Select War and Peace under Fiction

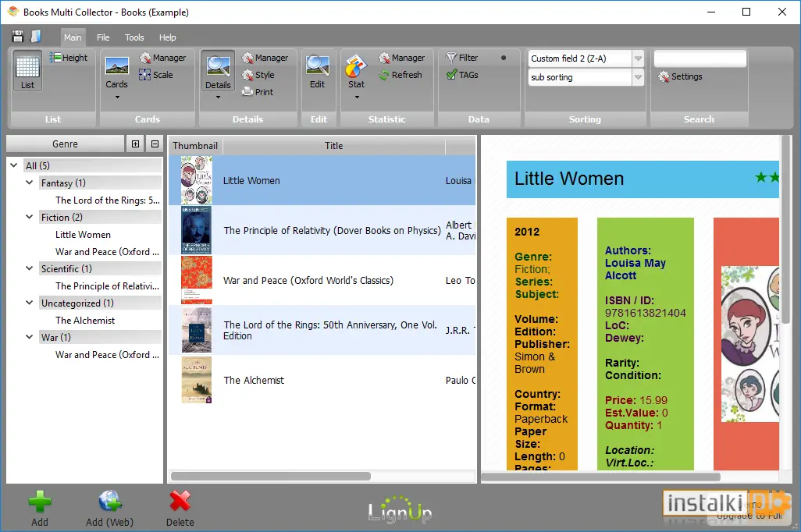(107, 252)
